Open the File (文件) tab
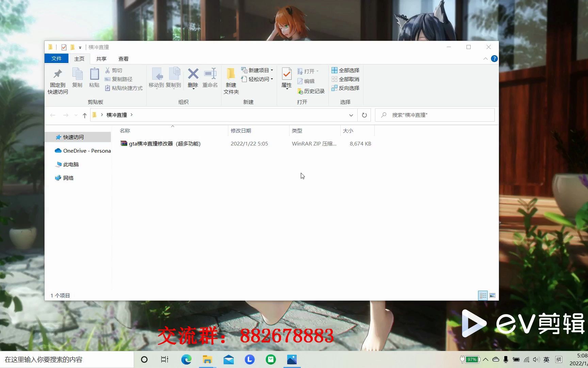The width and height of the screenshot is (588, 368). [56, 59]
